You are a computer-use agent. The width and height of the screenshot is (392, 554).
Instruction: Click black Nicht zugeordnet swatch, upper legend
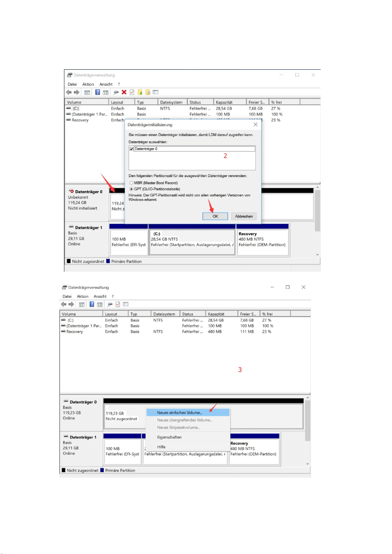(69, 261)
